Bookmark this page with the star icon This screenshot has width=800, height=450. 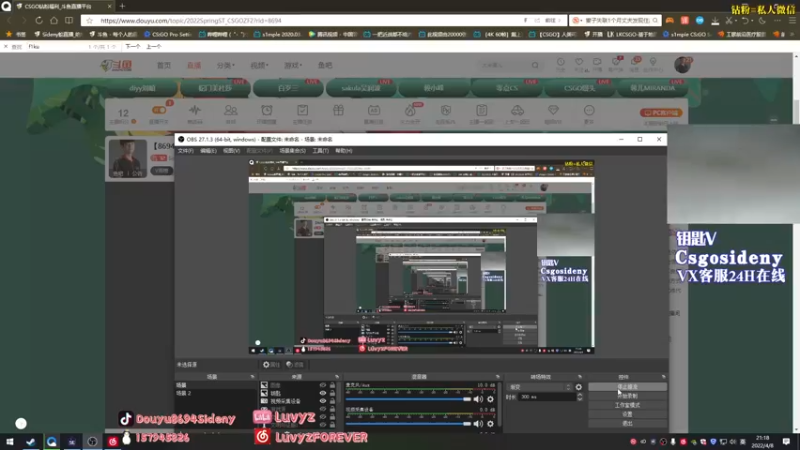(90, 20)
